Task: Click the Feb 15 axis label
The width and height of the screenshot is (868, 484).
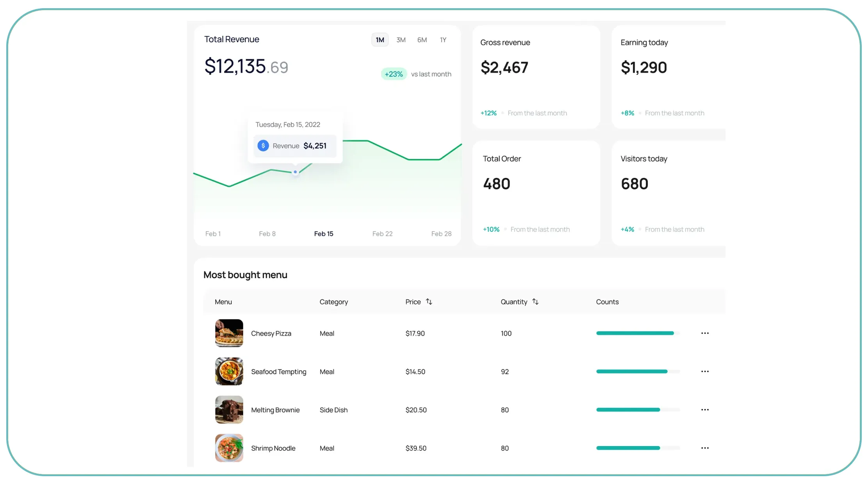Action: click(x=324, y=234)
